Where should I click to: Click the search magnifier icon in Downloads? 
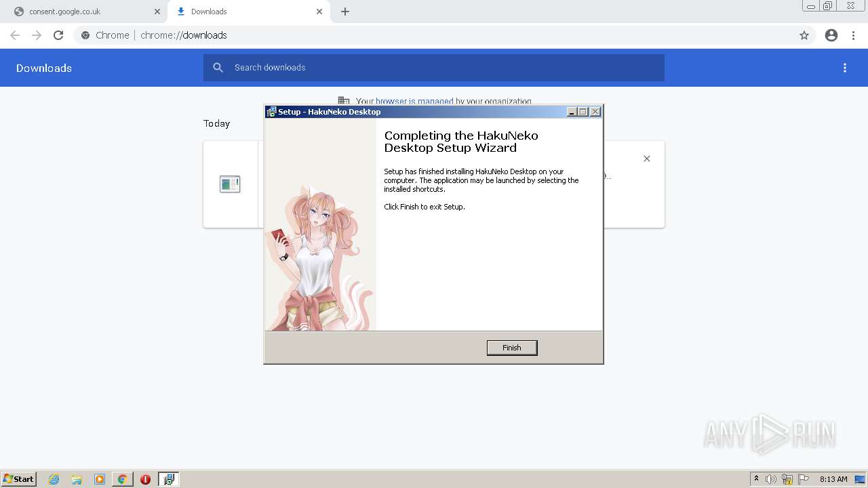point(218,68)
